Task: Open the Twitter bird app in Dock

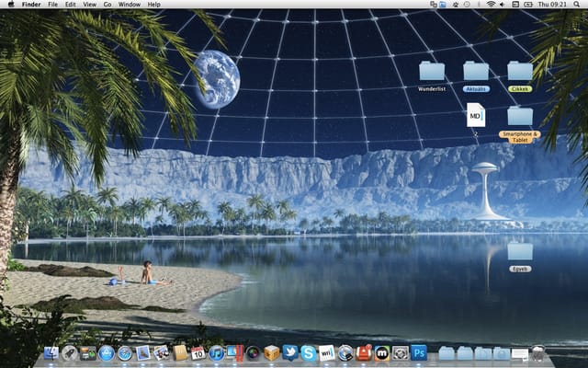Action: [x=290, y=353]
